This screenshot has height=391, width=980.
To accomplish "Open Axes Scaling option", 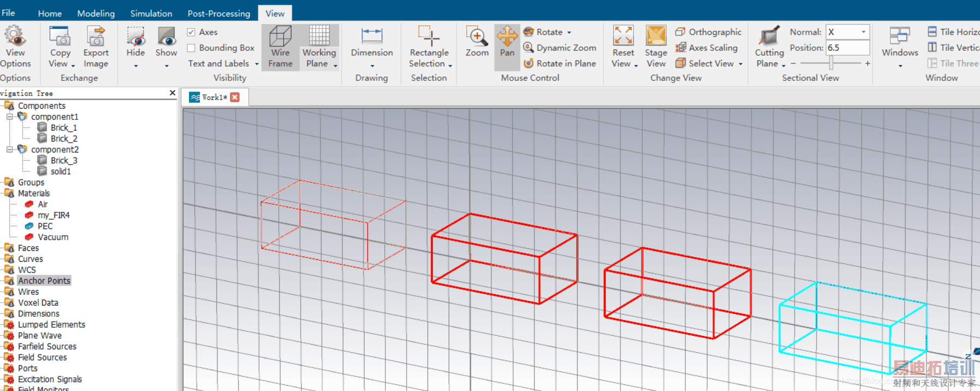I will [x=706, y=48].
